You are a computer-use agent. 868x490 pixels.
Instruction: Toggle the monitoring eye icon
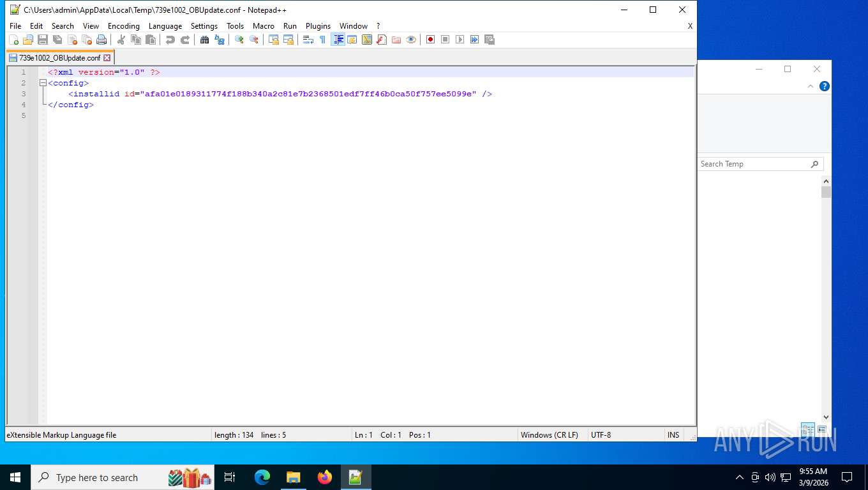tap(411, 40)
